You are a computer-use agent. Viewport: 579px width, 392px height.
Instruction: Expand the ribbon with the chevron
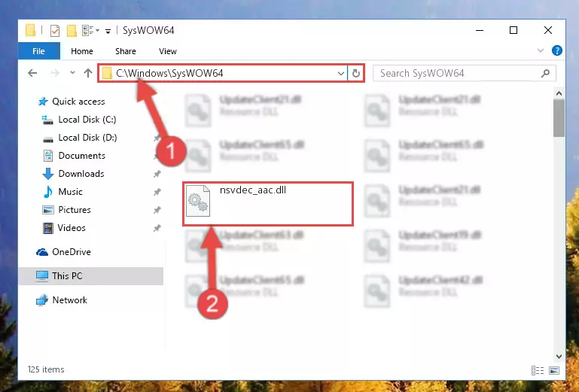(541, 50)
